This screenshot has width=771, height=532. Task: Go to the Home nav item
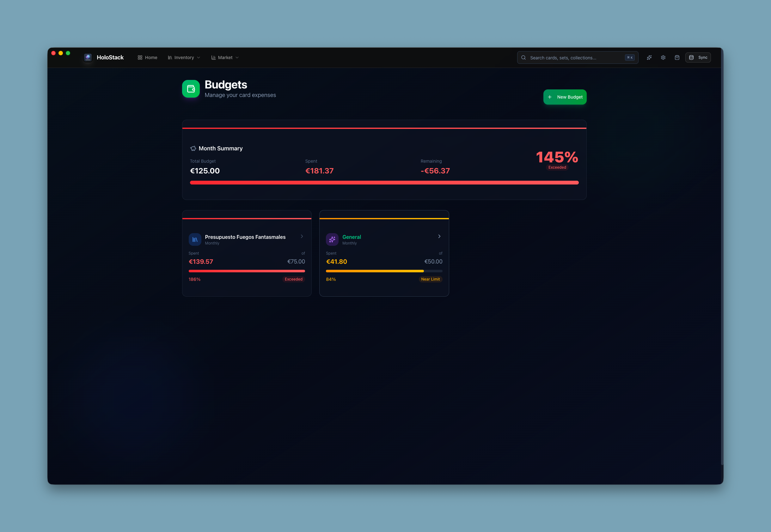click(147, 58)
